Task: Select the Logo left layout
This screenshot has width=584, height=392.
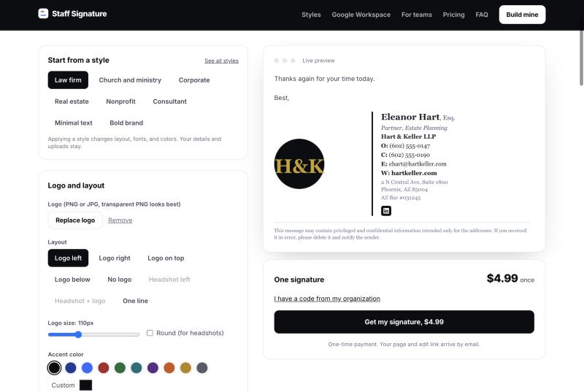Action: tap(68, 258)
